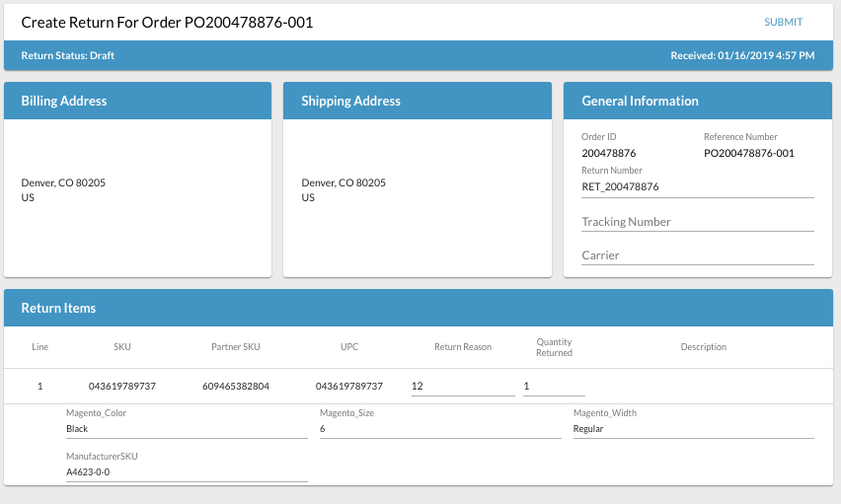Image resolution: width=841 pixels, height=504 pixels.
Task: Click the Partner SKU value 609465382804
Action: click(x=235, y=386)
